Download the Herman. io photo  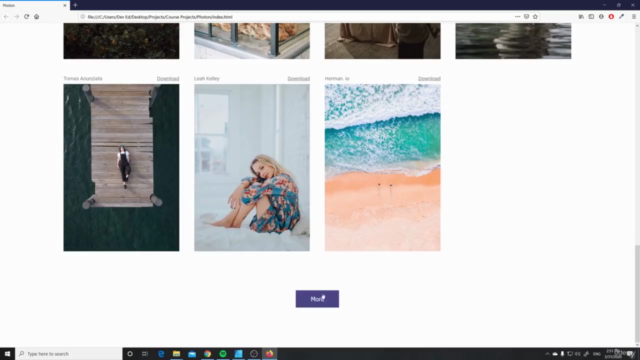429,78
